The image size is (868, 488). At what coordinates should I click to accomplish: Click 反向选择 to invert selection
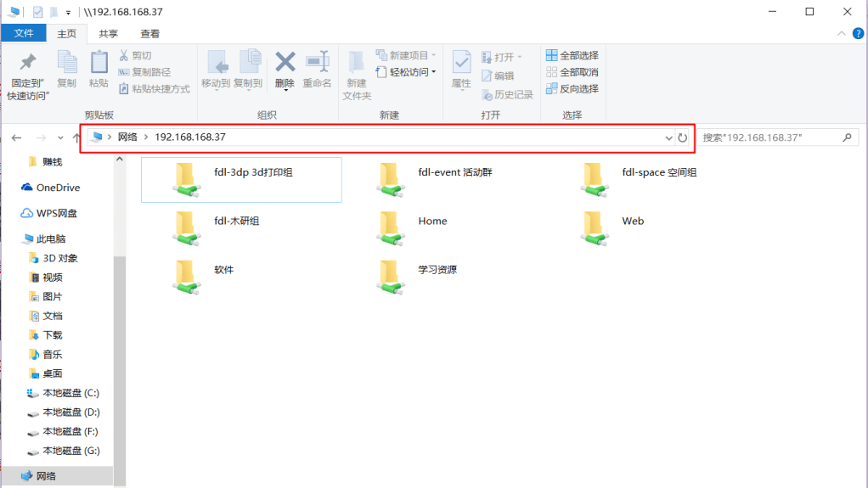(572, 88)
